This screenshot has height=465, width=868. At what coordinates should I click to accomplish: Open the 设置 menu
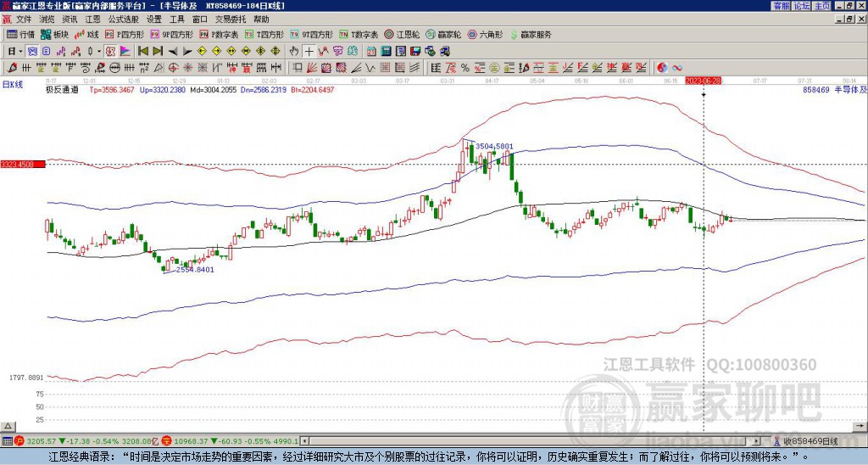pyautogui.click(x=154, y=20)
